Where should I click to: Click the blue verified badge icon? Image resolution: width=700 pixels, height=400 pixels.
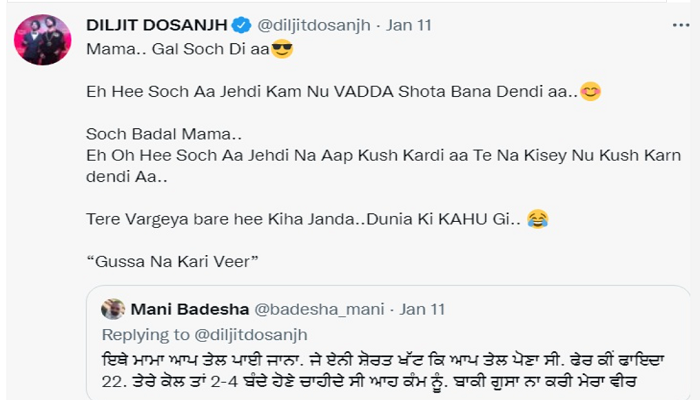(x=242, y=25)
